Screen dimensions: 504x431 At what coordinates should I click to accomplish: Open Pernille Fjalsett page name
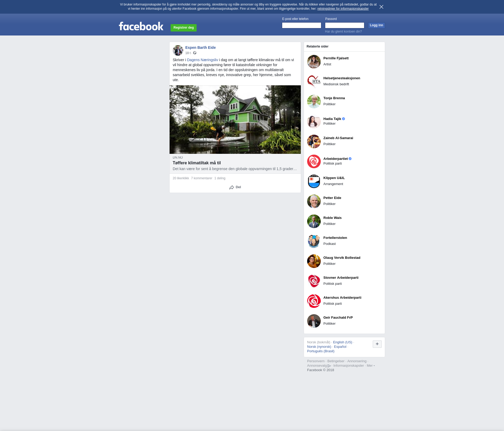coord(336,58)
